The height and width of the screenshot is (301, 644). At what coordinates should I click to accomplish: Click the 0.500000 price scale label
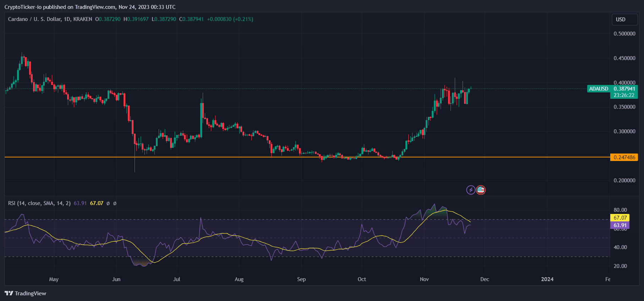[624, 34]
